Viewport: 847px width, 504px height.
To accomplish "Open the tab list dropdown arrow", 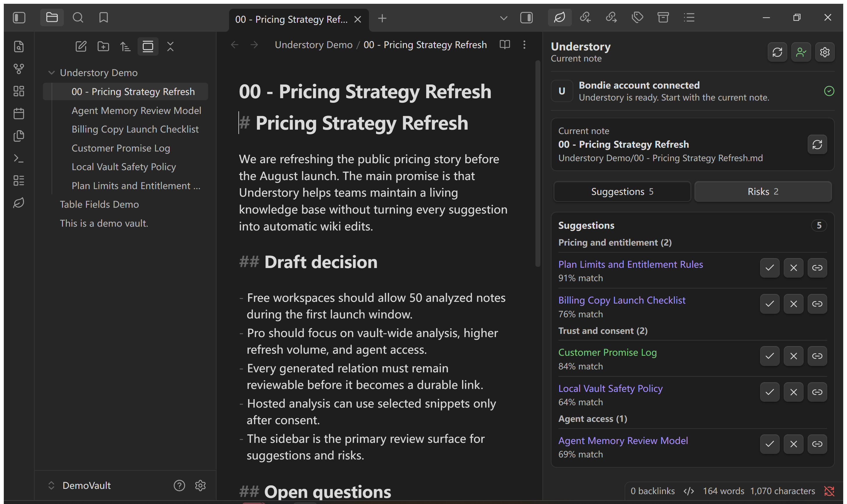I will tap(504, 18).
